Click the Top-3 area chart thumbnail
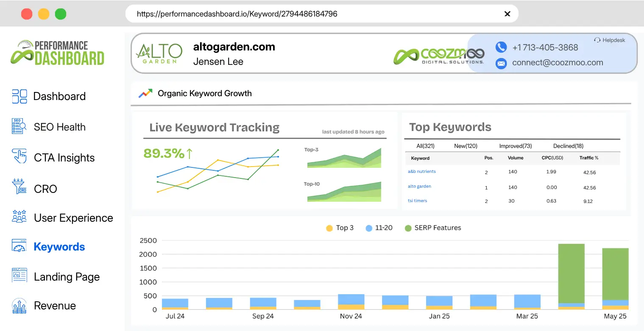The image size is (644, 331). pos(344,158)
